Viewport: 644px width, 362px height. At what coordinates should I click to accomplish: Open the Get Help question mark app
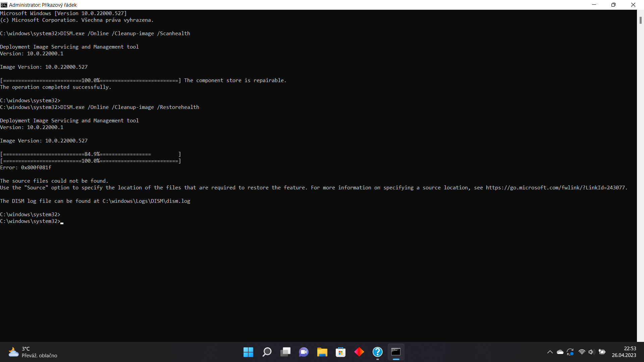(x=378, y=352)
